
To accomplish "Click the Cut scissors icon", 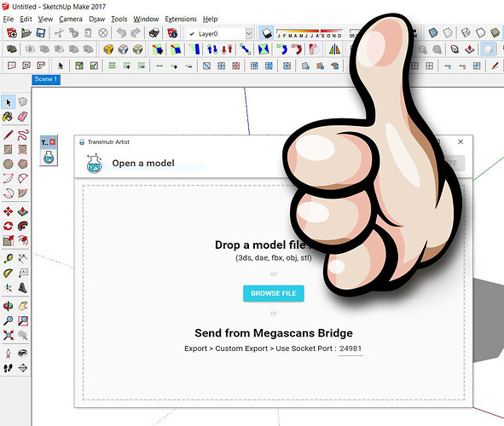I will coord(59,33).
